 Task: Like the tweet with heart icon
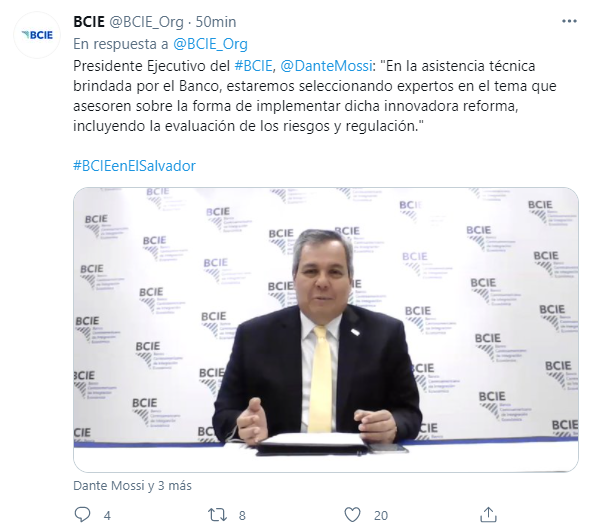pyautogui.click(x=352, y=515)
